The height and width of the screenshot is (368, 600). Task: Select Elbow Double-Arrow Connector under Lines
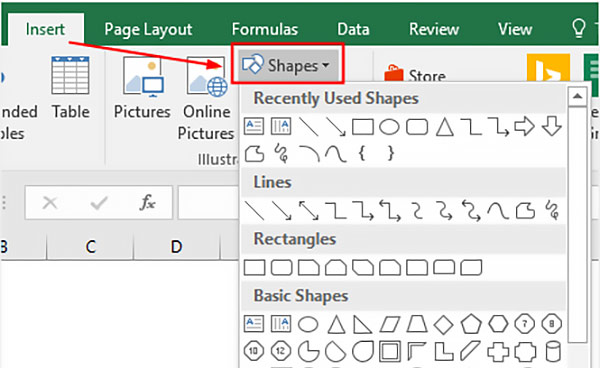[390, 211]
